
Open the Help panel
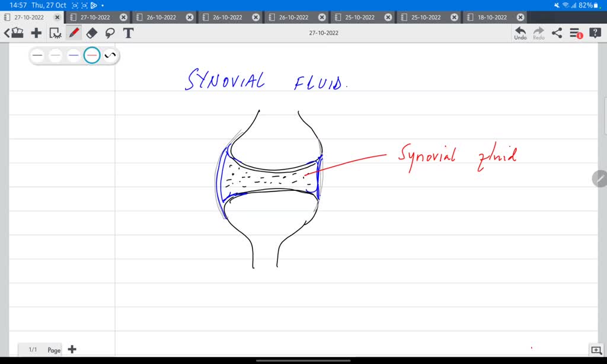[x=595, y=33]
